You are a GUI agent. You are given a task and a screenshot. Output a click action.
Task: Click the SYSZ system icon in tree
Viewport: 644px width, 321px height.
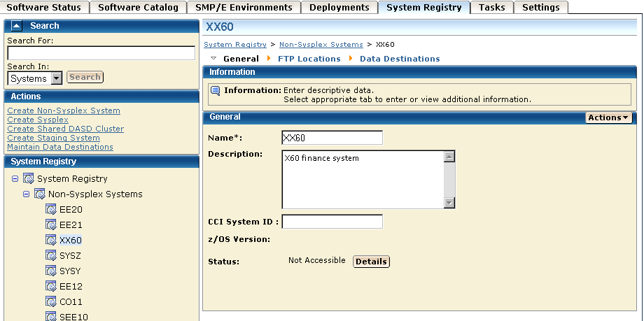(x=50, y=255)
